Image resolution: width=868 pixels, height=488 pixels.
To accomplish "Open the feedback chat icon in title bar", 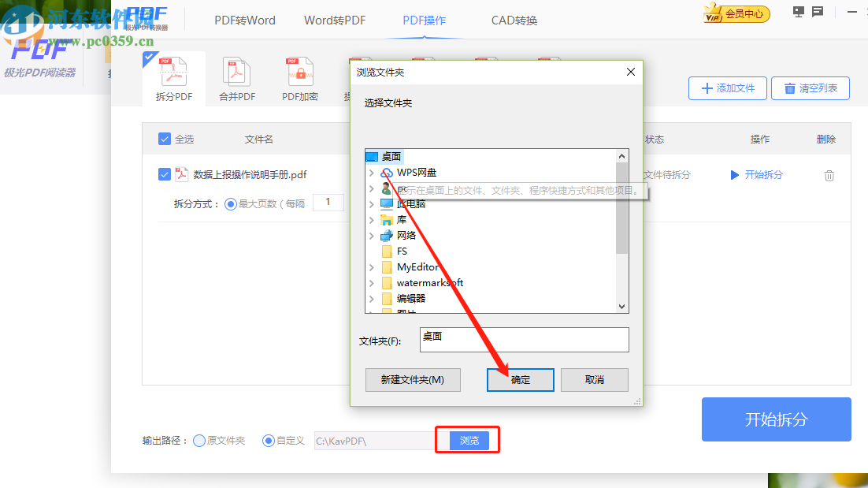I will 816,12.
